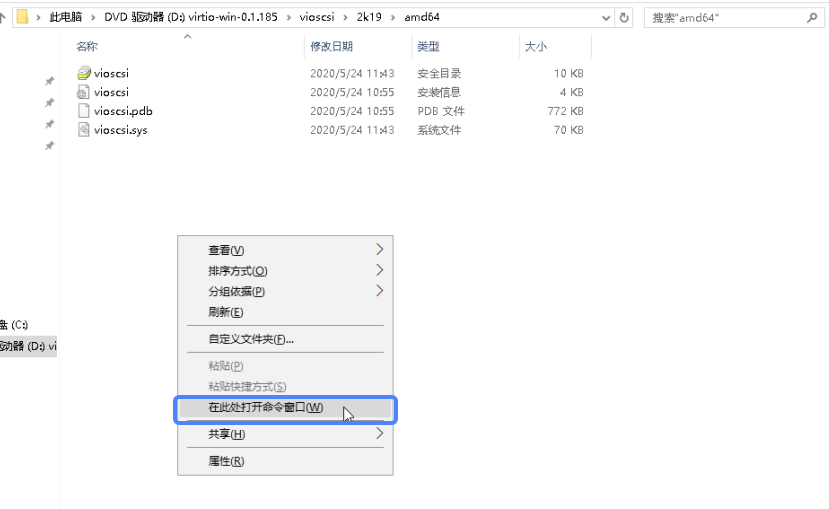Viewport: 829px width, 509px height.
Task: Open the 查看(V) submenu
Action: pyautogui.click(x=285, y=249)
